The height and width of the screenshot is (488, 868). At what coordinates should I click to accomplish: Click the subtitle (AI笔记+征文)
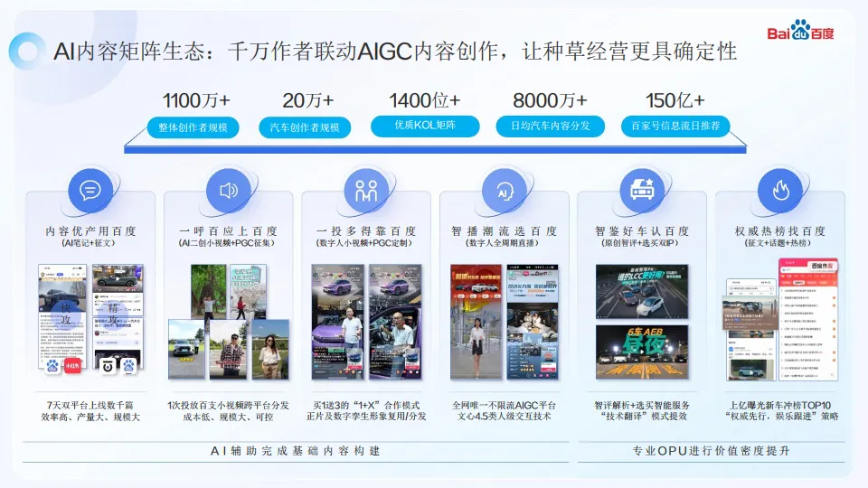(89, 243)
